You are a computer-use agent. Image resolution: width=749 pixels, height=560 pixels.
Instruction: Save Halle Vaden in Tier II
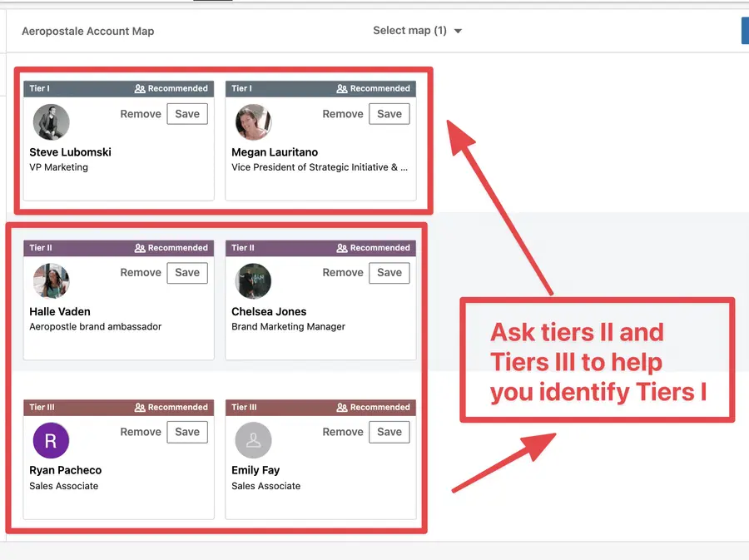pos(186,273)
